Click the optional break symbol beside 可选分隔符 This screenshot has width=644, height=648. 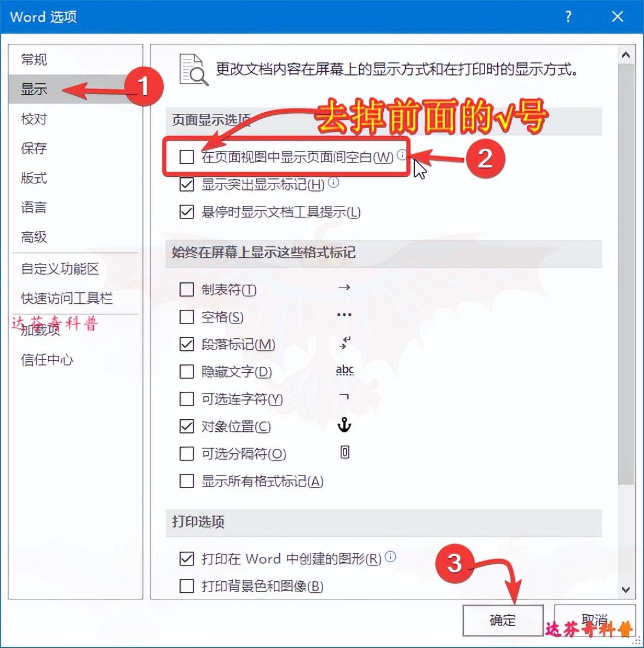[344, 452]
